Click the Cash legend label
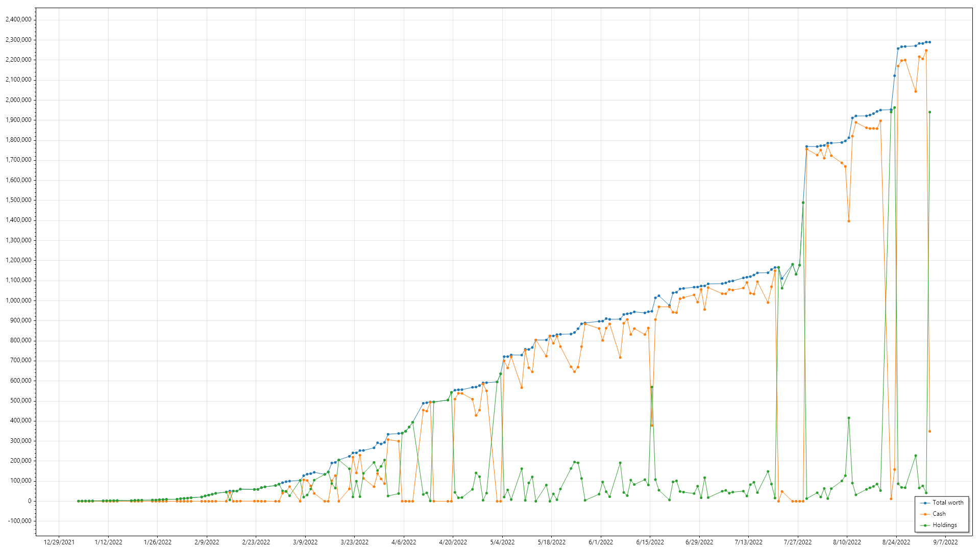This screenshot has height=551, width=980. [x=939, y=514]
